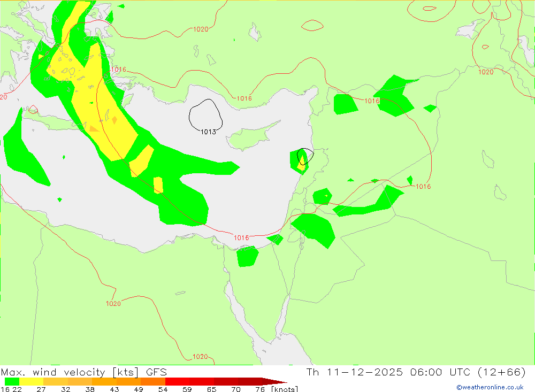Click the legend value '38'

90,389
